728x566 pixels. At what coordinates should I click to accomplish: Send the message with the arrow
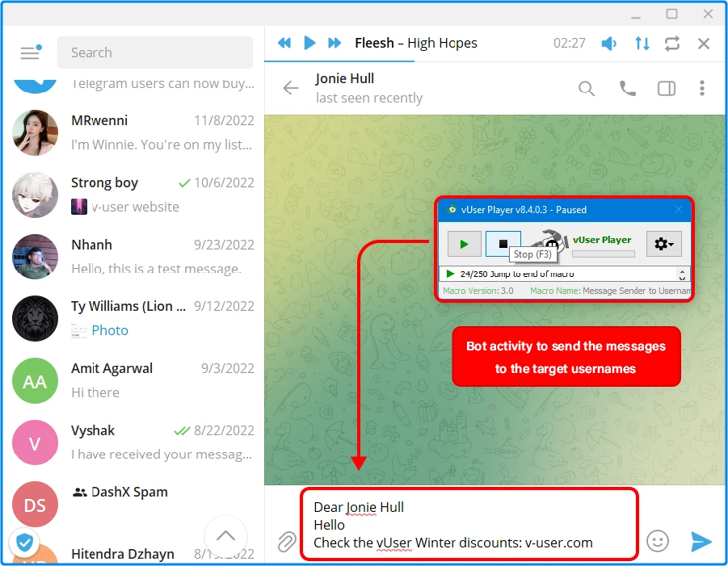pyautogui.click(x=701, y=542)
